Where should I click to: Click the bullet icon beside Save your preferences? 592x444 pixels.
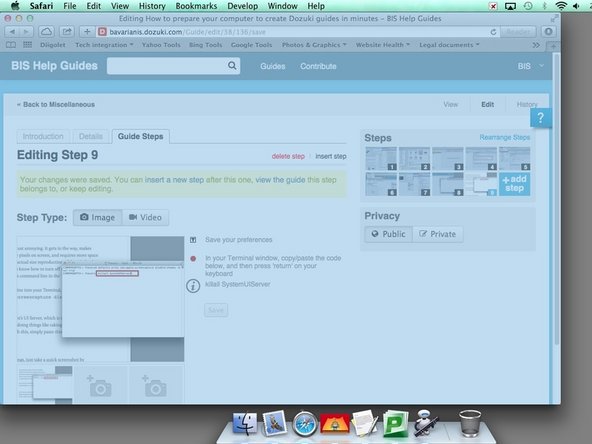coord(193,240)
